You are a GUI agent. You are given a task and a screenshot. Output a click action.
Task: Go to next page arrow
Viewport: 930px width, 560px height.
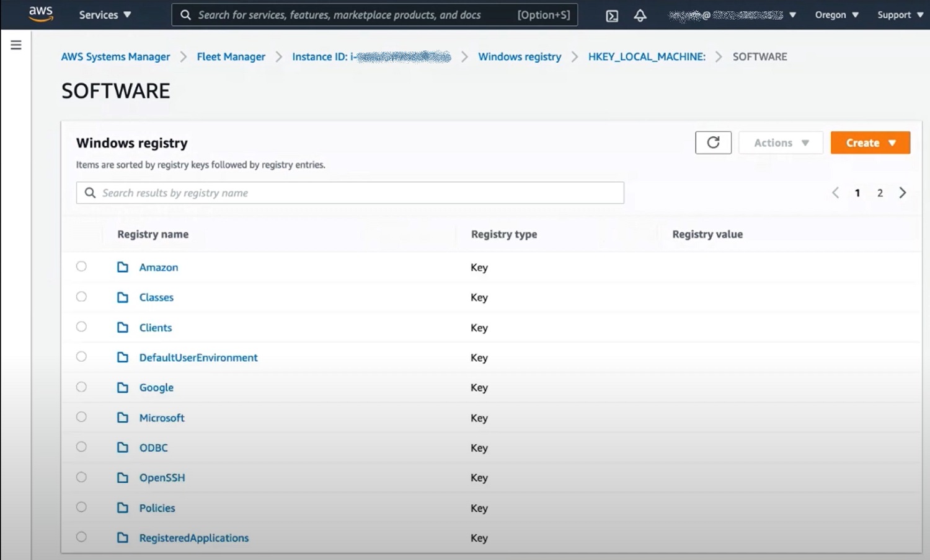pyautogui.click(x=903, y=193)
